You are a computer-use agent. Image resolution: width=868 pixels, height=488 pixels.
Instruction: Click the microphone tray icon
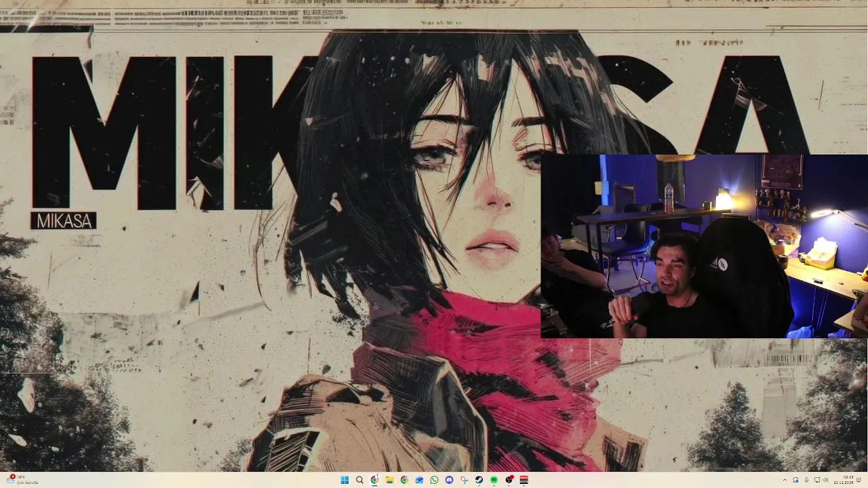point(806,480)
